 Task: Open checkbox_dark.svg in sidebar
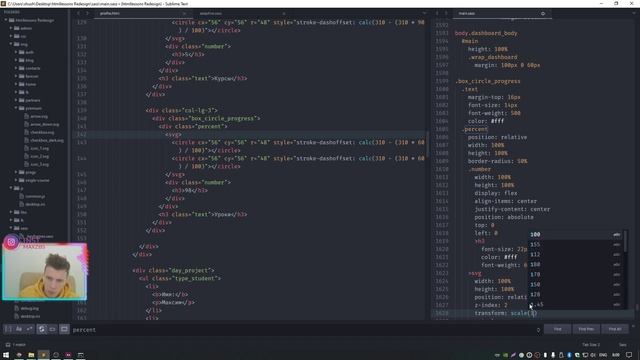click(x=47, y=140)
